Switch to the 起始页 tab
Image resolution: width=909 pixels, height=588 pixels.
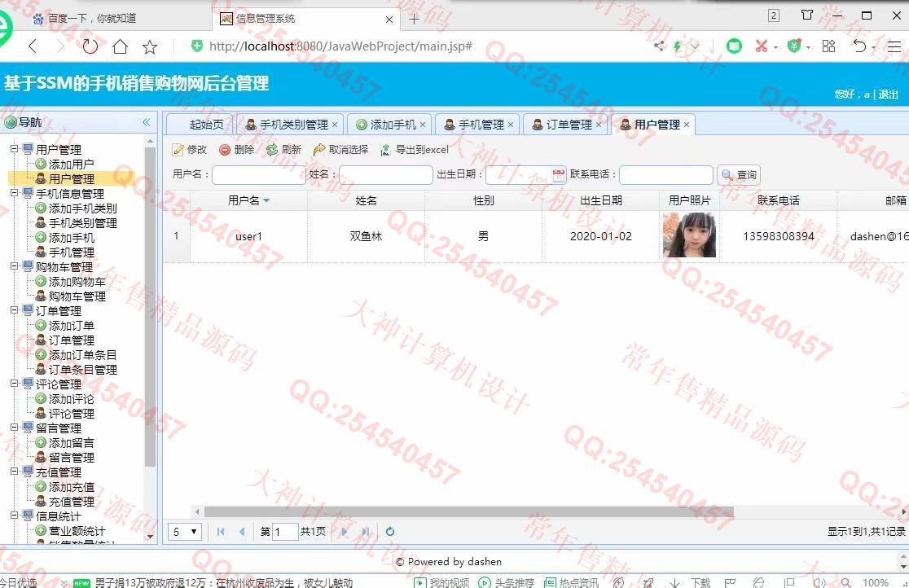coord(200,125)
